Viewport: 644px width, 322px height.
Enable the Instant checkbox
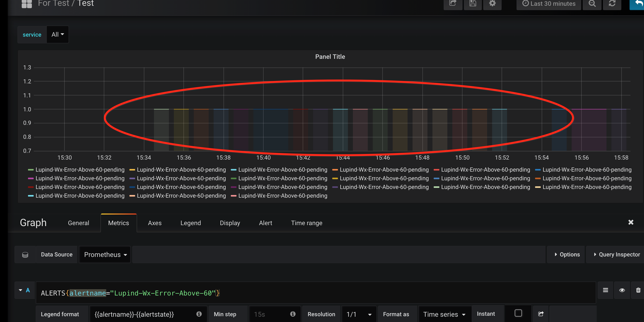[518, 313]
